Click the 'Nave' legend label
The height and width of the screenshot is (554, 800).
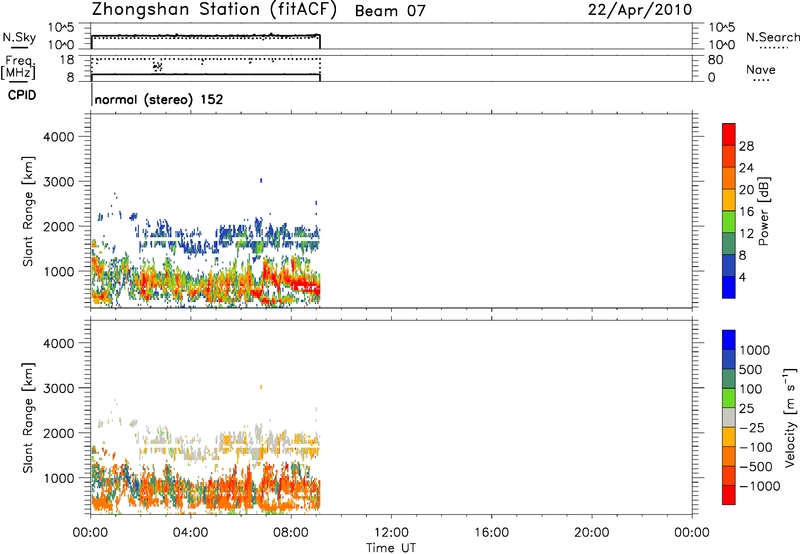[x=761, y=69]
